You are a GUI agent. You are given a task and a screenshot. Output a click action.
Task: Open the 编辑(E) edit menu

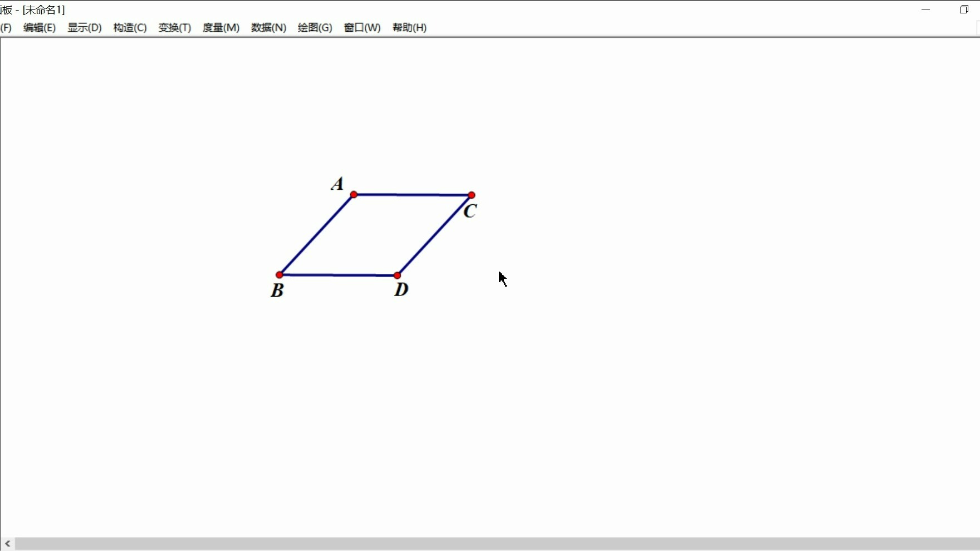[38, 27]
